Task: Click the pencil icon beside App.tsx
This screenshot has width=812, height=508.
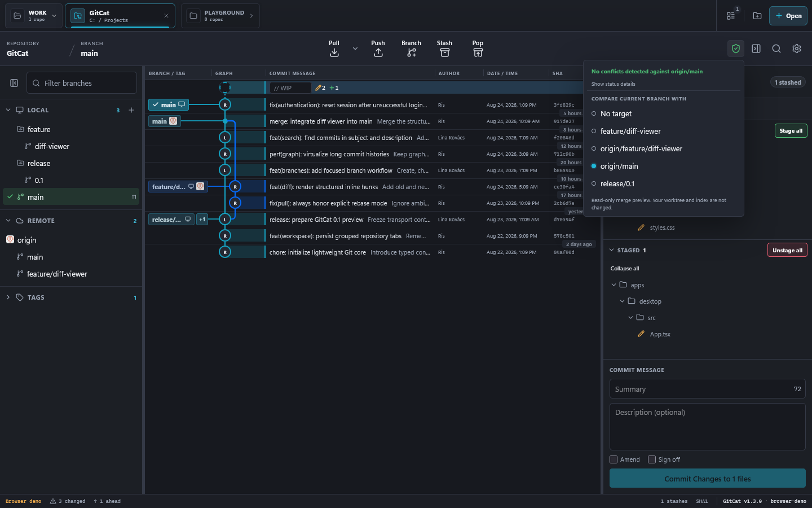Action: [641, 334]
